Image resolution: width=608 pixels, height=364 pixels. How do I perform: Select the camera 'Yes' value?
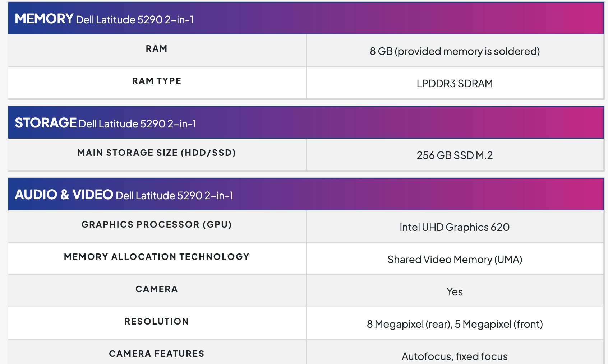click(455, 292)
